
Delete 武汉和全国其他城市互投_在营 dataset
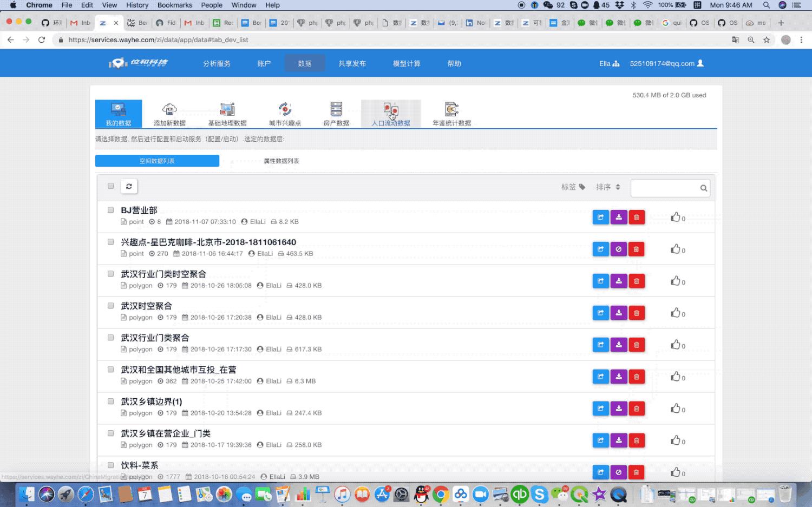637,377
